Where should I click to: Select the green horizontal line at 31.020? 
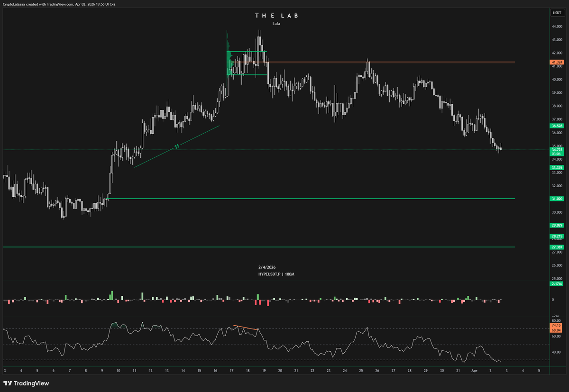(x=312, y=199)
